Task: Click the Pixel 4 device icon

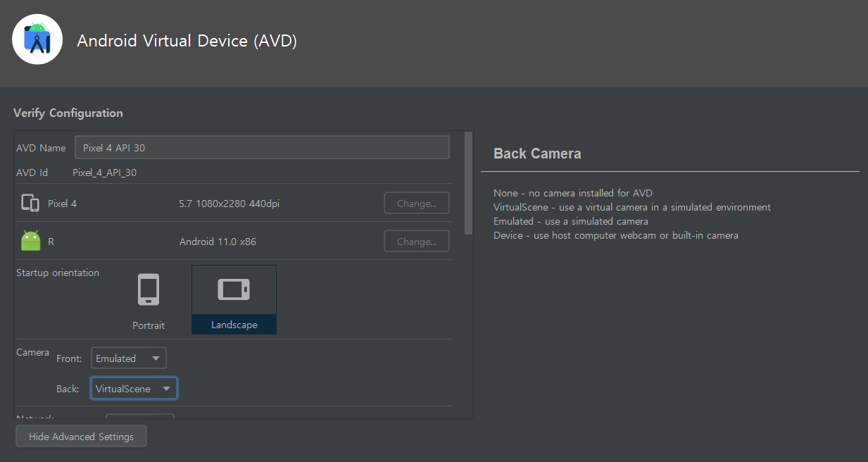Action: click(x=30, y=203)
